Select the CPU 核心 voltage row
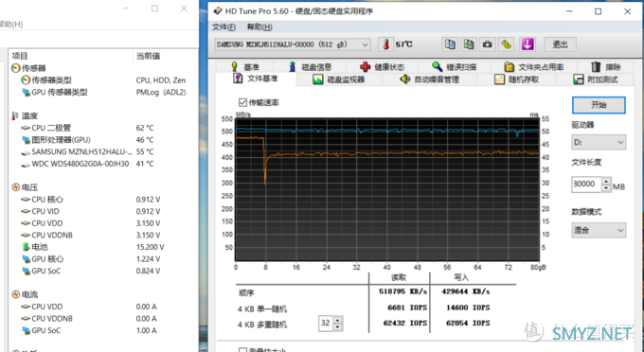Image resolution: width=644 pixels, height=352 pixels. (104, 200)
